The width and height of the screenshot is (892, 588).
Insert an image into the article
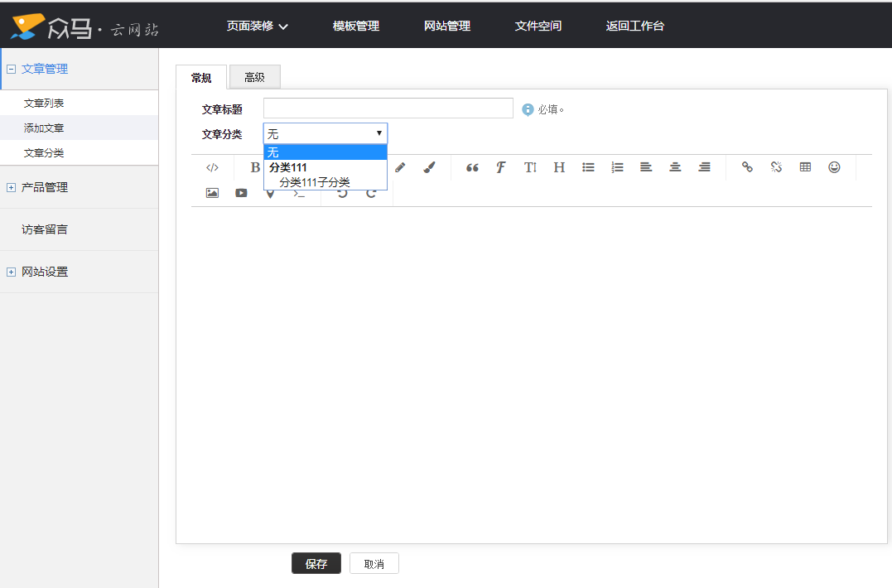coord(212,193)
